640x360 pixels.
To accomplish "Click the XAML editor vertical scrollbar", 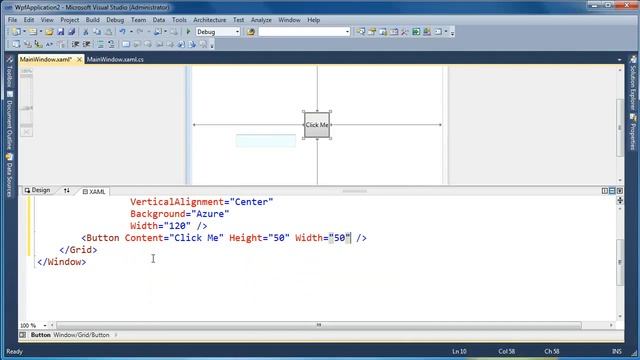I will pos(620,262).
